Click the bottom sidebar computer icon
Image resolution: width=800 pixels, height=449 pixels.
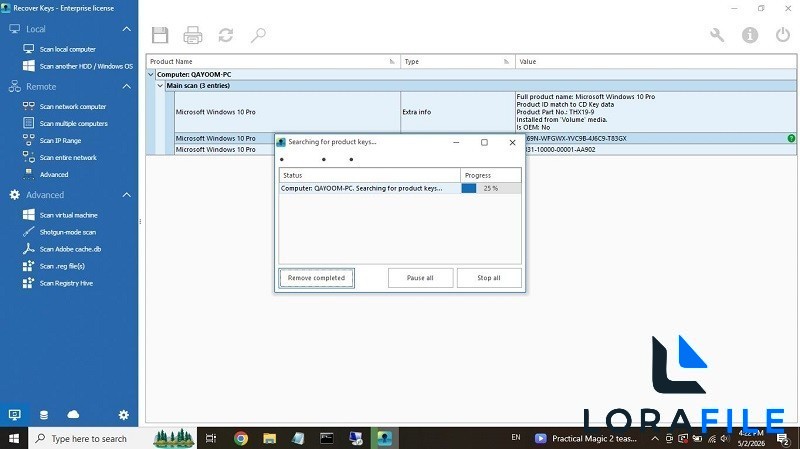click(15, 415)
